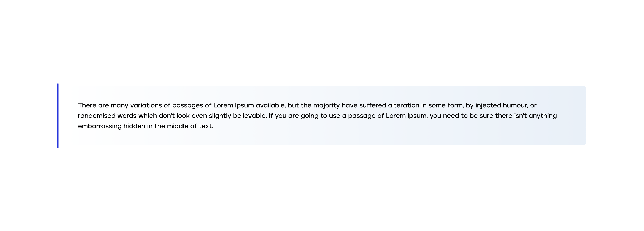Click the word "form" in the first line
Viewport: 644px width, 231px height.
tap(455, 105)
